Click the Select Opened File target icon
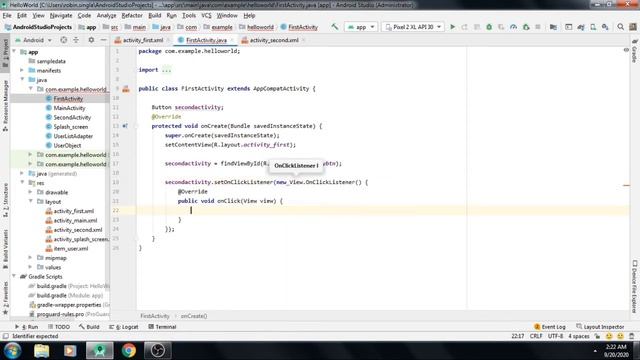Viewport: 640px width, 360px height. (x=64, y=40)
